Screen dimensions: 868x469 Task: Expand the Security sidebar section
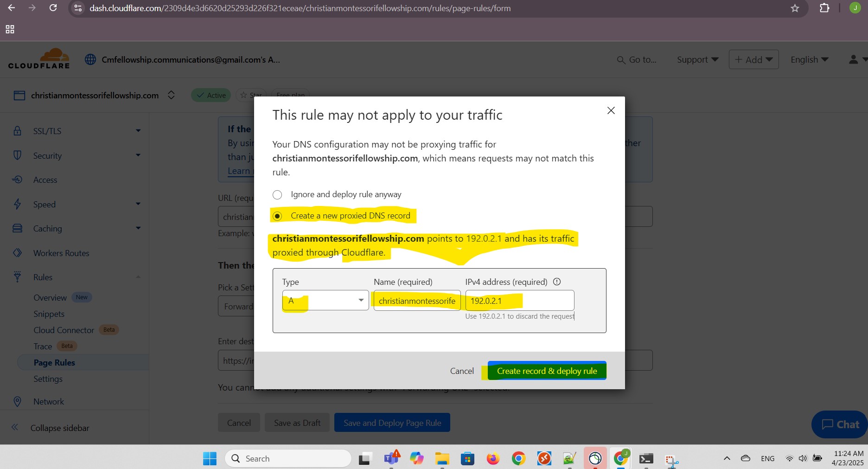(138, 155)
